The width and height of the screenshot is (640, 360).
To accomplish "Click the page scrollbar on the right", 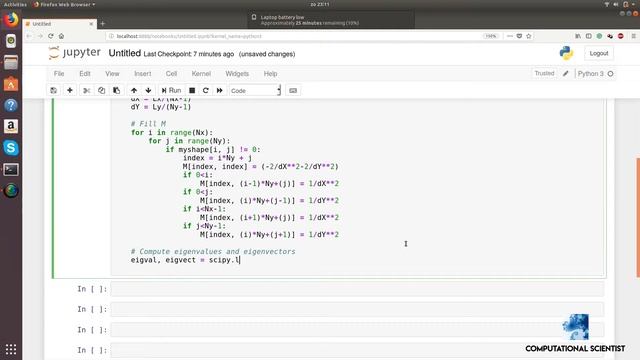I will [638, 218].
